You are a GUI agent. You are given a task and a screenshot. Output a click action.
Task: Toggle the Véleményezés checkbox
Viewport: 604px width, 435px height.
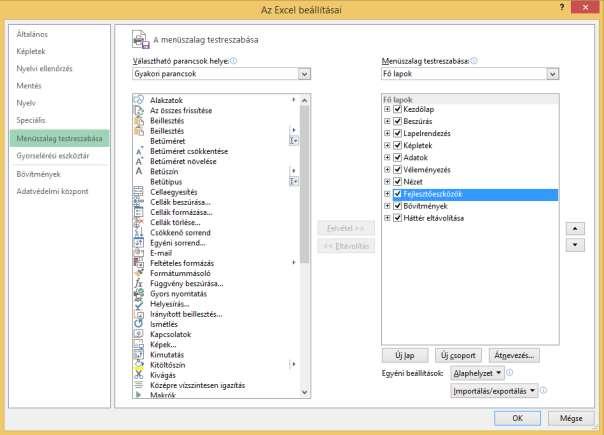[398, 170]
